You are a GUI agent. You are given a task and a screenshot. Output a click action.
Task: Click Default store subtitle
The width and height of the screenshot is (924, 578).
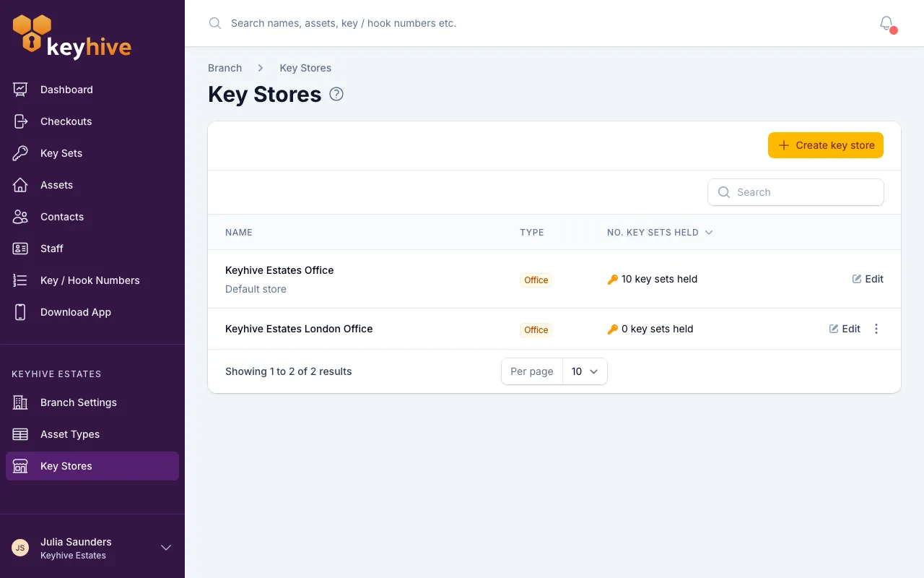[256, 289]
